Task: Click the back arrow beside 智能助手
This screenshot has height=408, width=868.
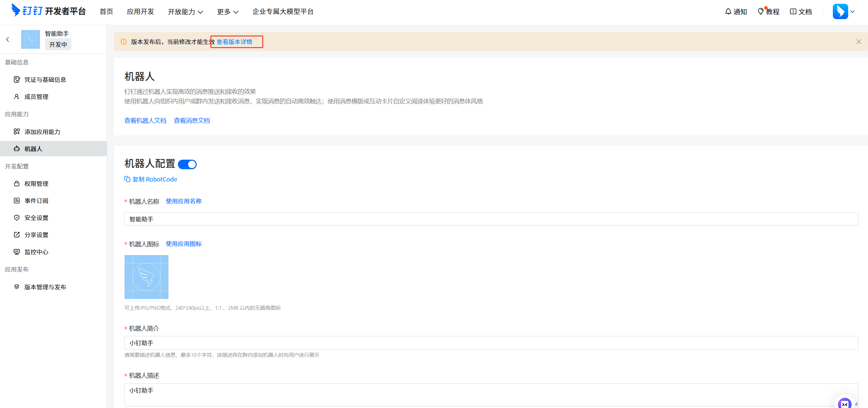Action: (8, 40)
